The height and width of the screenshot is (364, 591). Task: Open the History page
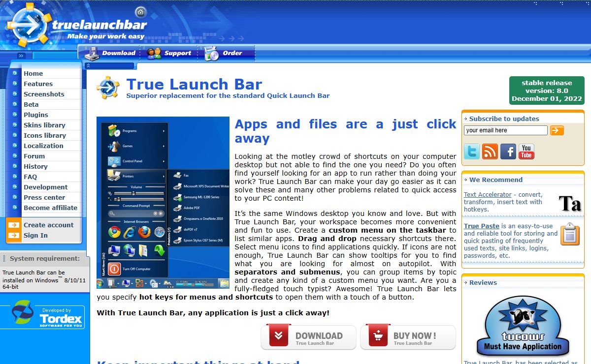[x=36, y=166]
